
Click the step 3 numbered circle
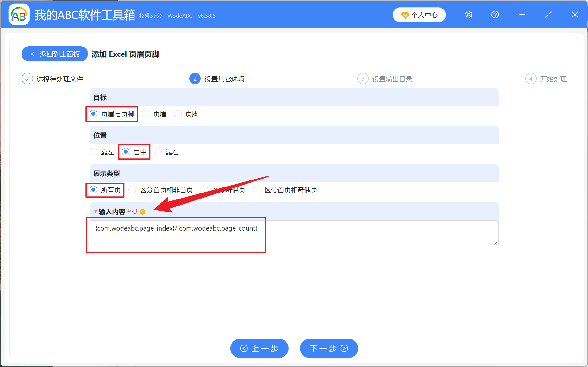(363, 79)
